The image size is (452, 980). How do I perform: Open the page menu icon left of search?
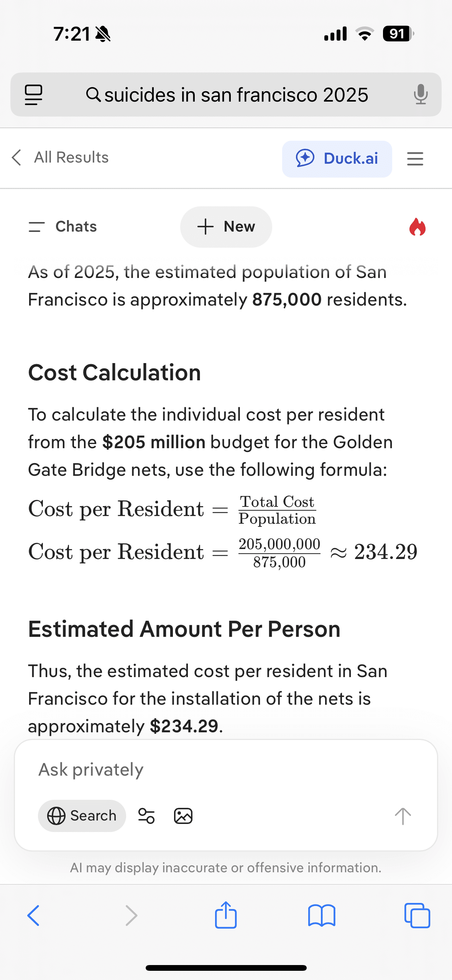pyautogui.click(x=33, y=94)
